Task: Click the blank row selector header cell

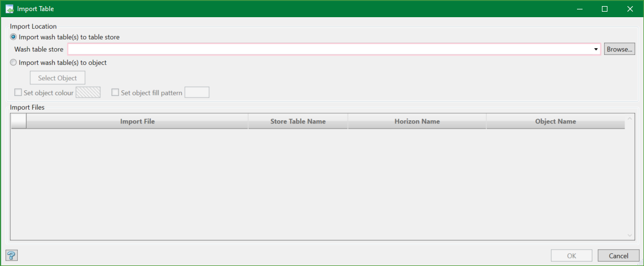Action: point(18,121)
